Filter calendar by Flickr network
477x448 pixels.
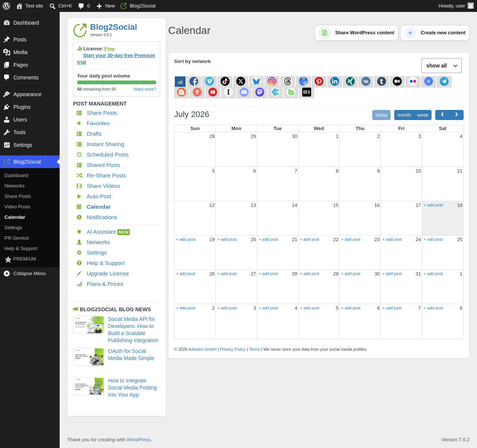413,82
